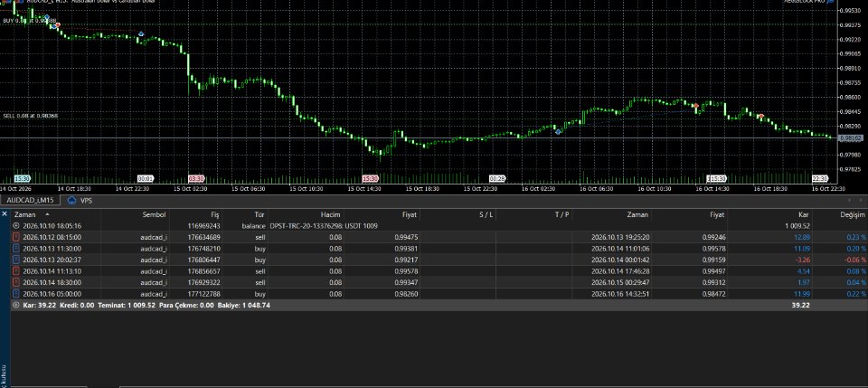Close the toolbox panel with the X icon
Image resolution: width=868 pixels, height=388 pixels.
click(x=5, y=213)
